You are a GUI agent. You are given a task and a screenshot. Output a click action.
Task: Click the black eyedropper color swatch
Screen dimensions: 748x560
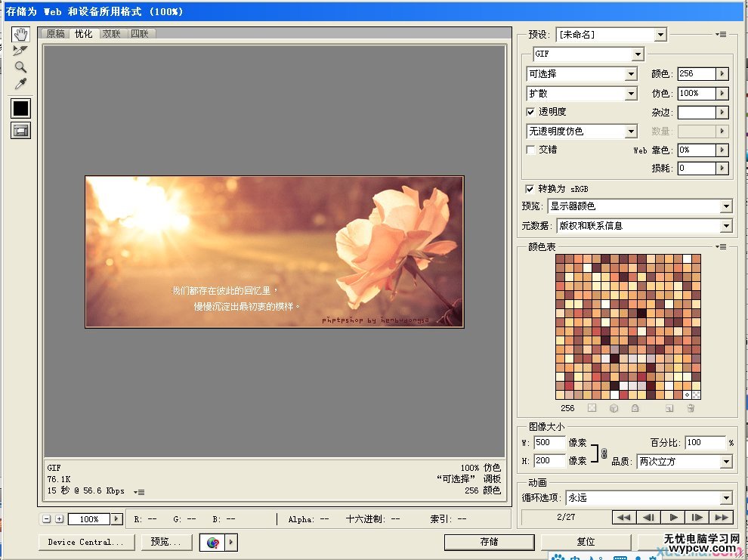20,108
